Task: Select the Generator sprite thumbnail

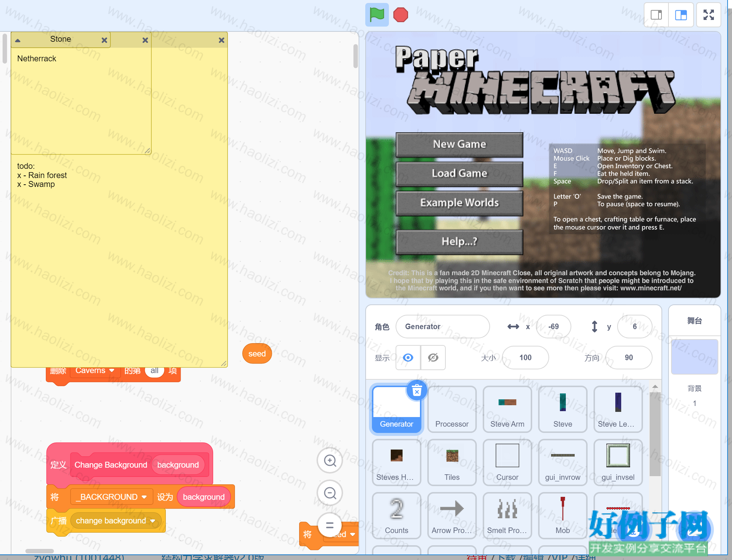Action: 396,409
